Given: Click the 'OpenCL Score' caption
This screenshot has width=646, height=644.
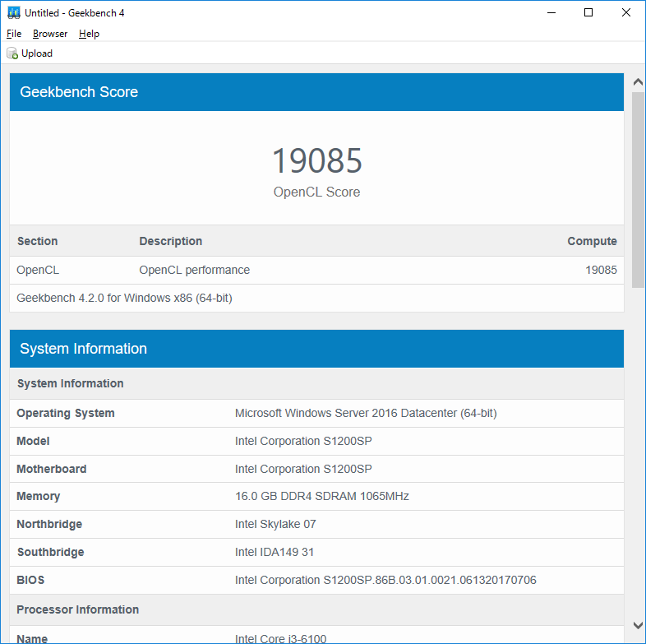Looking at the screenshot, I should [316, 192].
